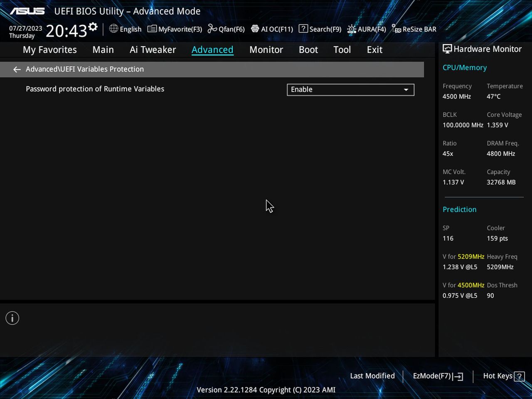Toggle ReSize BAR setting
Screen dimensions: 532x399
click(x=414, y=29)
